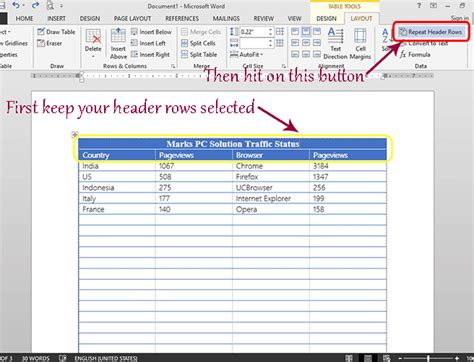Click the Undo button

coord(16,6)
